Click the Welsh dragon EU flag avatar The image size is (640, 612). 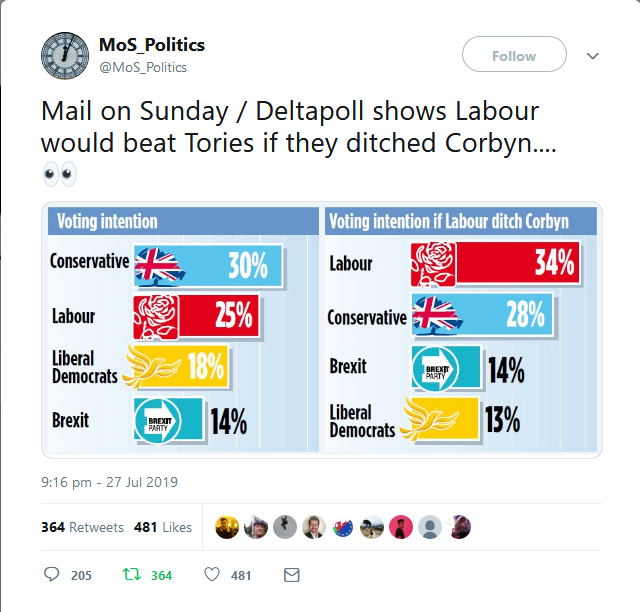(343, 527)
